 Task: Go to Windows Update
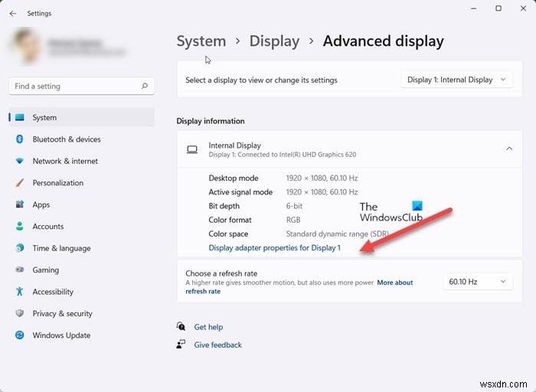click(x=81, y=335)
